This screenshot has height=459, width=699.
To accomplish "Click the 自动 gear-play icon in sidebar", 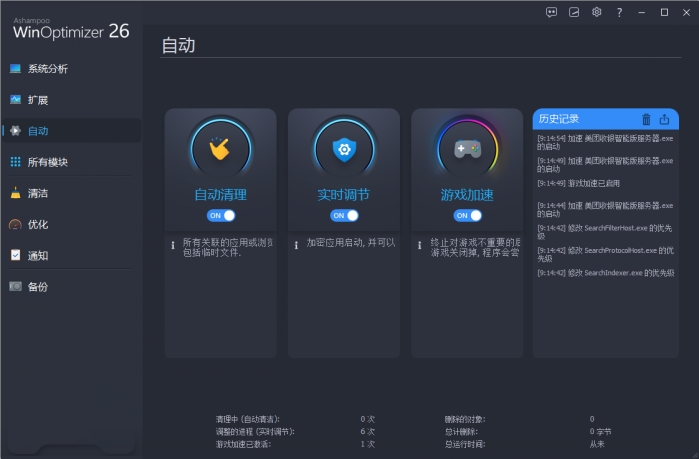I will click(16, 131).
